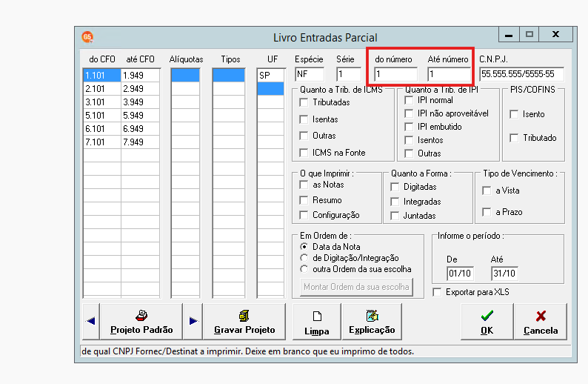The height and width of the screenshot is (384, 588).
Task: Select até CFO cell 1.949
Action: [140, 76]
